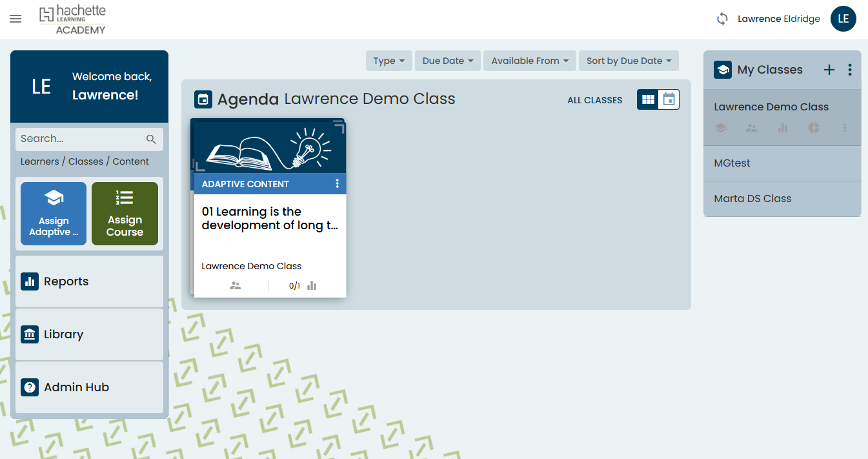Select the MGtest class

tap(782, 163)
